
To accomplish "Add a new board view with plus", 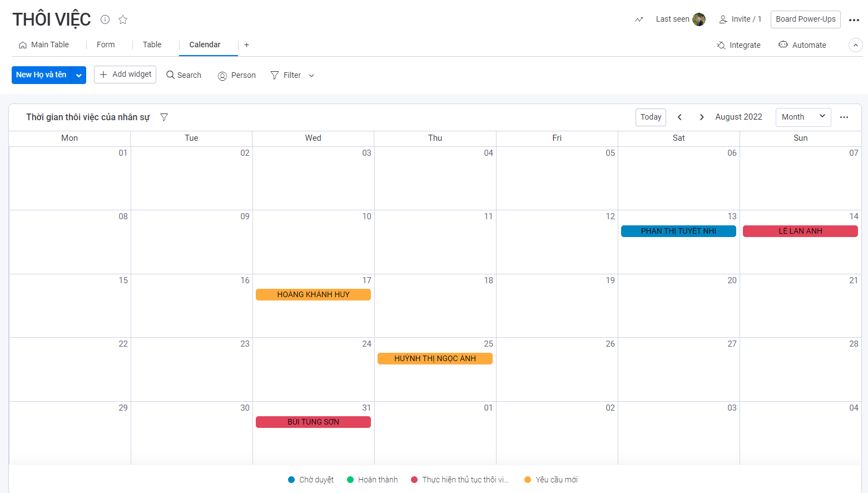I will point(246,45).
